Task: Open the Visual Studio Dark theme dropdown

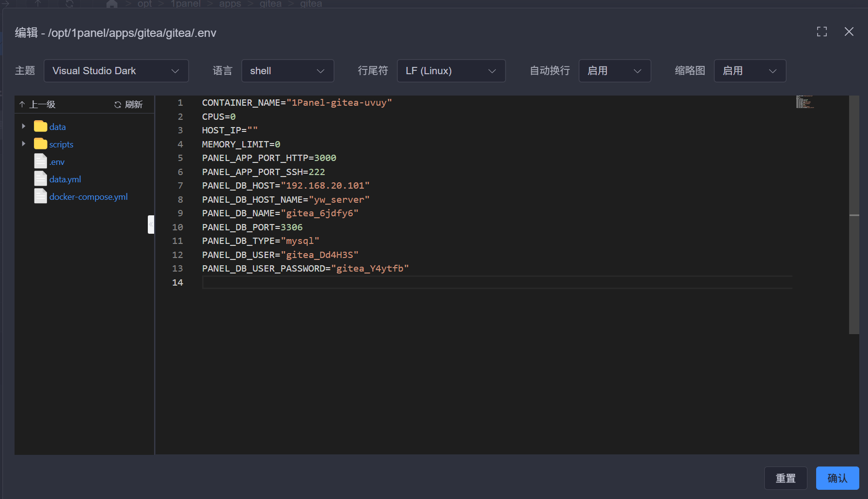Action: point(116,71)
